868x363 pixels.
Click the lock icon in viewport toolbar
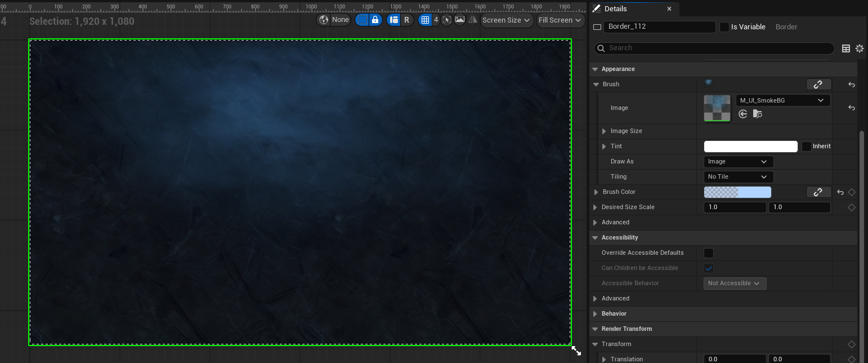[x=375, y=20]
